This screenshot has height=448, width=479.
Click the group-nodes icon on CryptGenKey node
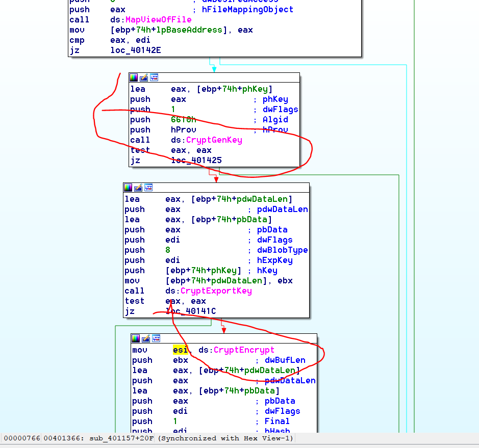click(x=154, y=77)
